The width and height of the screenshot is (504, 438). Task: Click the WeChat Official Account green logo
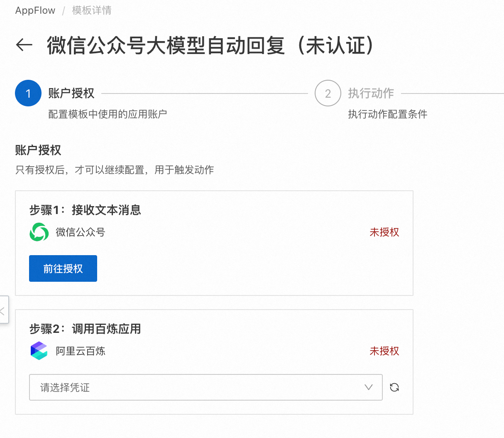[x=39, y=232]
